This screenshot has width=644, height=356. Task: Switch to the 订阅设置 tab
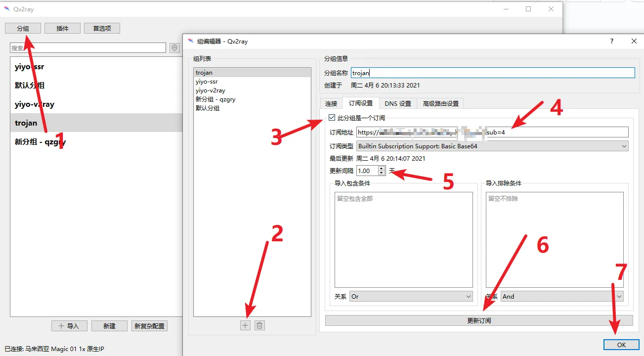[361, 103]
